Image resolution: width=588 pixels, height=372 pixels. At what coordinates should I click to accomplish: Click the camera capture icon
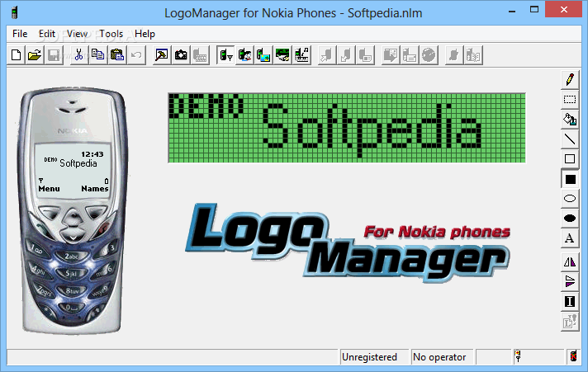point(181,55)
